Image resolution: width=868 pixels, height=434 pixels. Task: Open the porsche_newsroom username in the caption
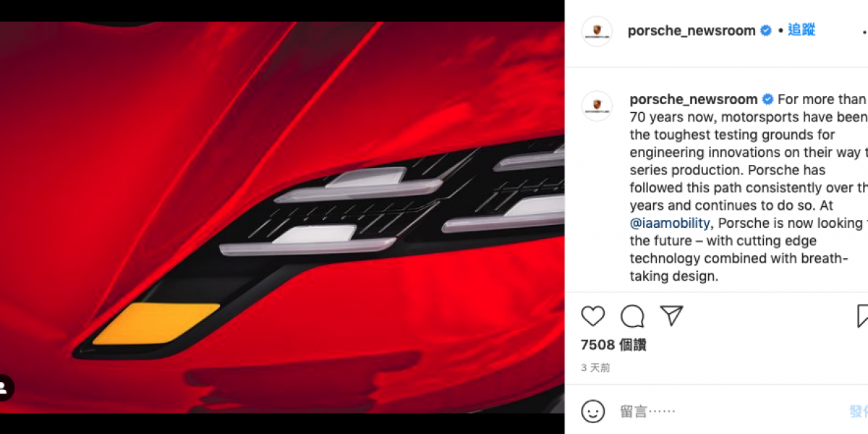(694, 100)
